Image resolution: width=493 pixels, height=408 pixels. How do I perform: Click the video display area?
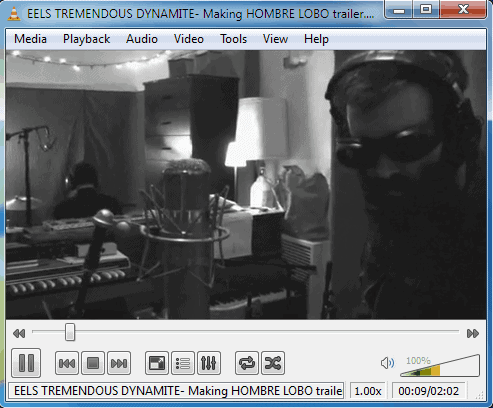click(246, 185)
